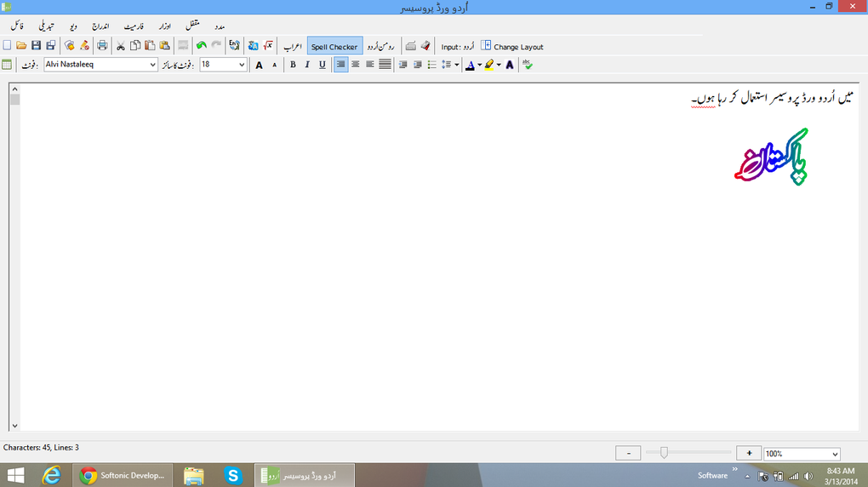Screen dimensions: 868x487
Task: Click the New document icon
Action: pos(7,45)
